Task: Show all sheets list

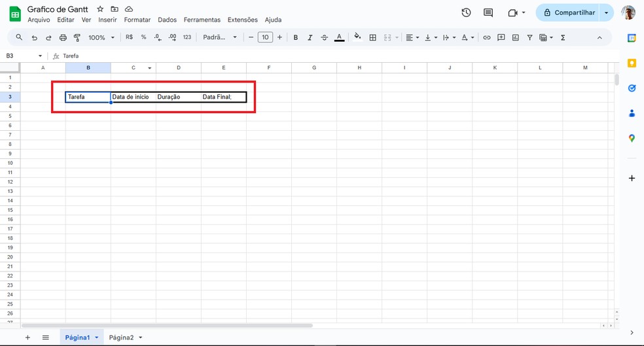Action: tap(46, 337)
